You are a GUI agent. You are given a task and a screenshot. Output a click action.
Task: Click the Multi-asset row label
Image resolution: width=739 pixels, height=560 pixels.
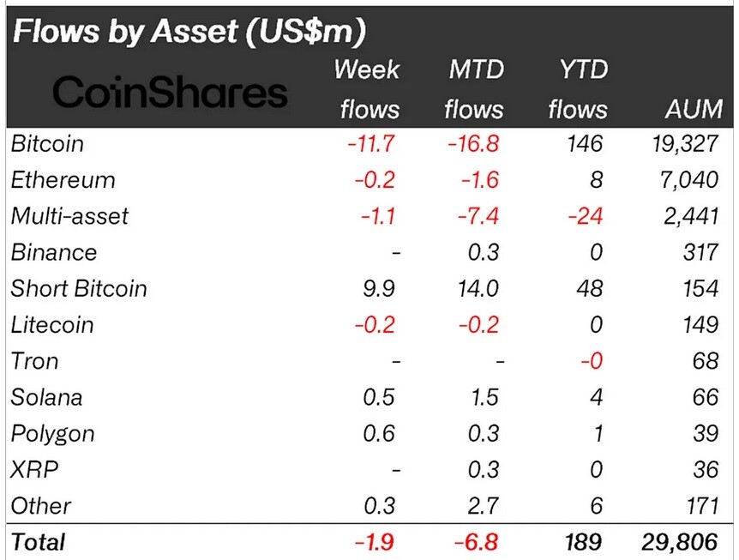pyautogui.click(x=69, y=216)
